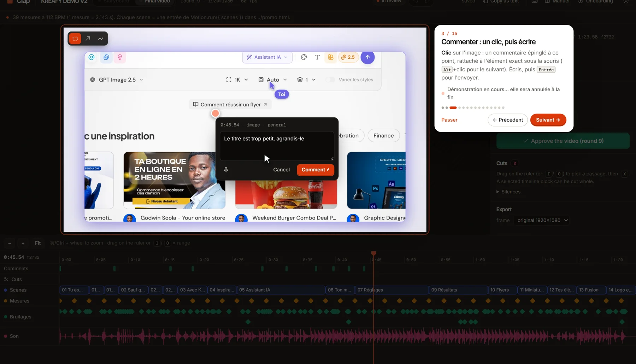
Task: Click the @ mention icon in the video
Action: click(92, 57)
